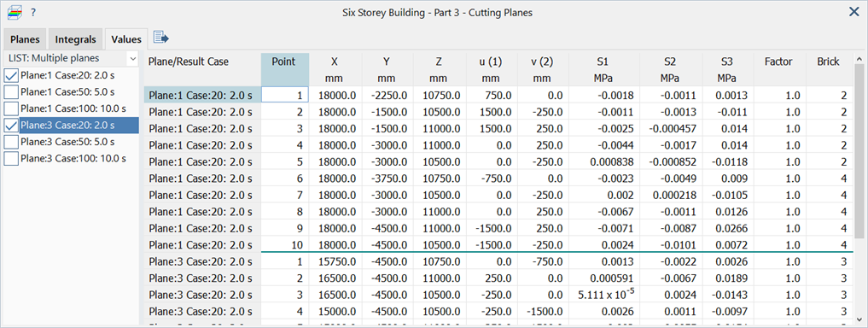Open the LIST: Multiple planes dropdown
The image size is (868, 328).
[x=72, y=58]
